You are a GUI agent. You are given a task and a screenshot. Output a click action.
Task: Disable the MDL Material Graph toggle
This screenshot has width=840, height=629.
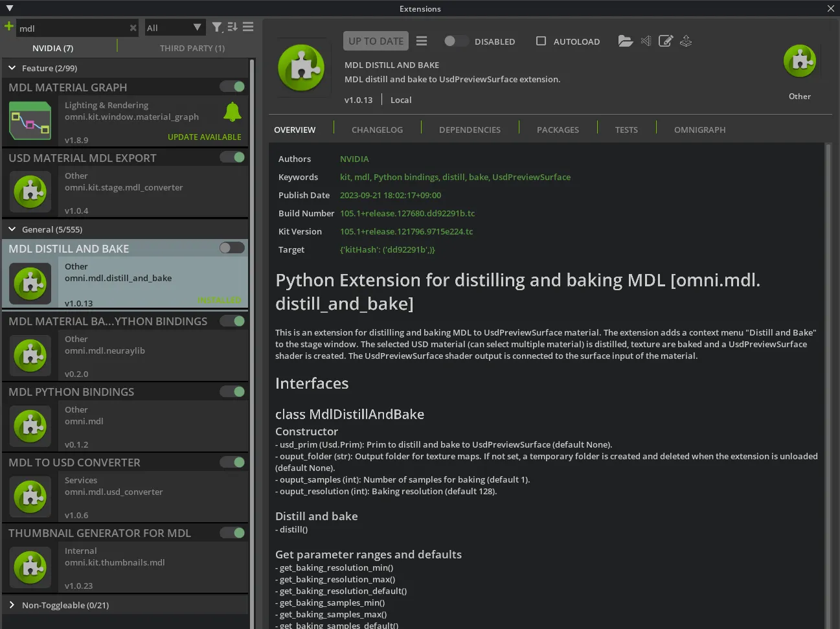(232, 87)
